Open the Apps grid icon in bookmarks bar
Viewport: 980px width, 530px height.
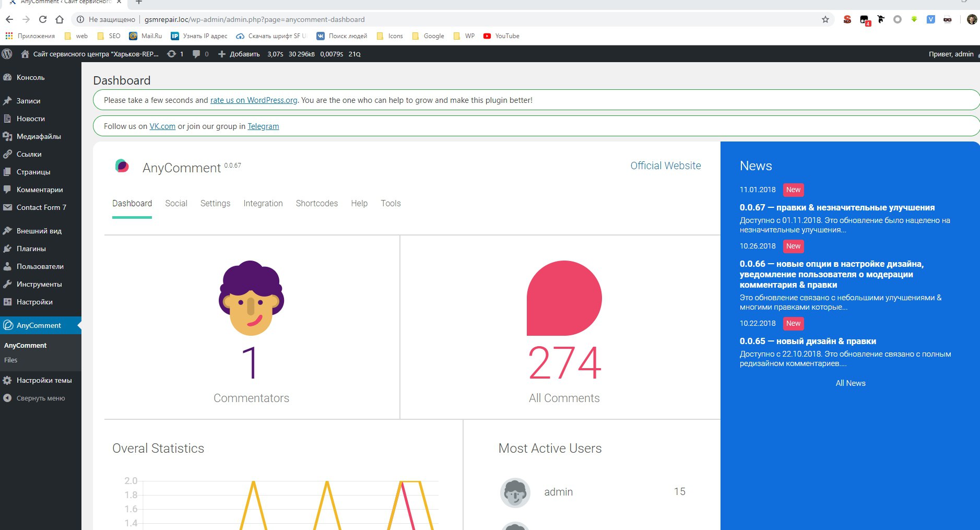pos(9,36)
